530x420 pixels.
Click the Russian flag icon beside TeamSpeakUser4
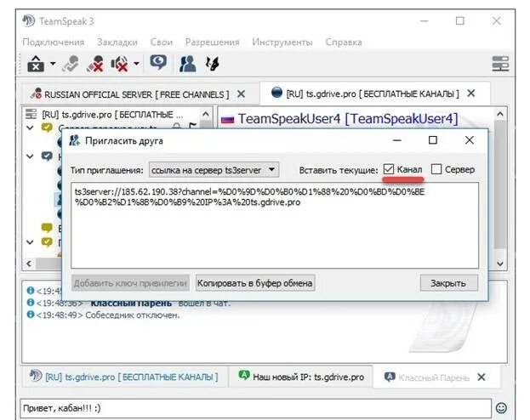[x=227, y=120]
